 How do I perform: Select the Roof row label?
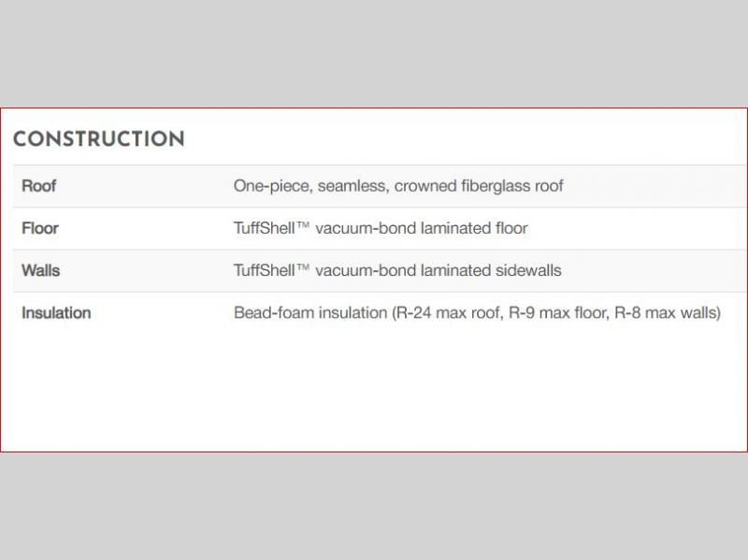pos(39,186)
